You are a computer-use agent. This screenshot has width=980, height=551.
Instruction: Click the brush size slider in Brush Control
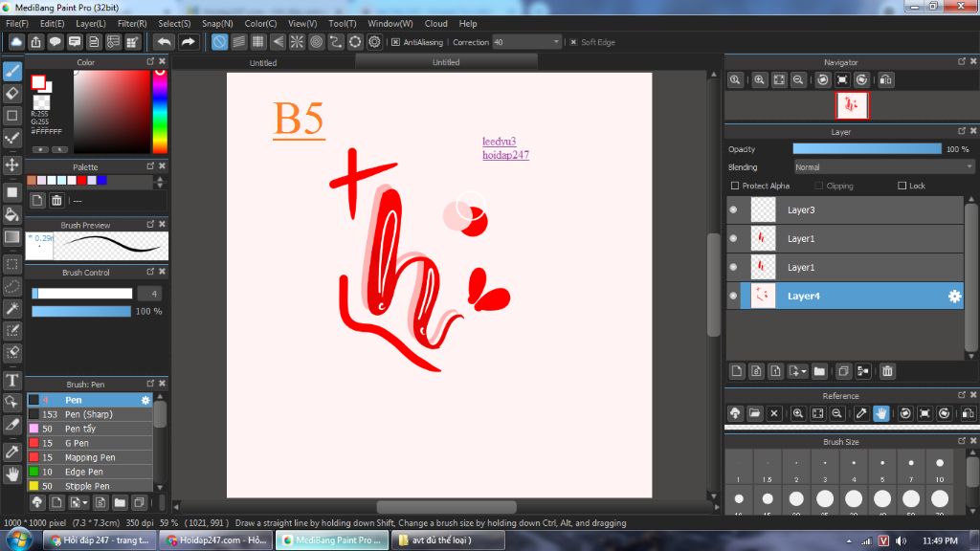[x=82, y=294]
